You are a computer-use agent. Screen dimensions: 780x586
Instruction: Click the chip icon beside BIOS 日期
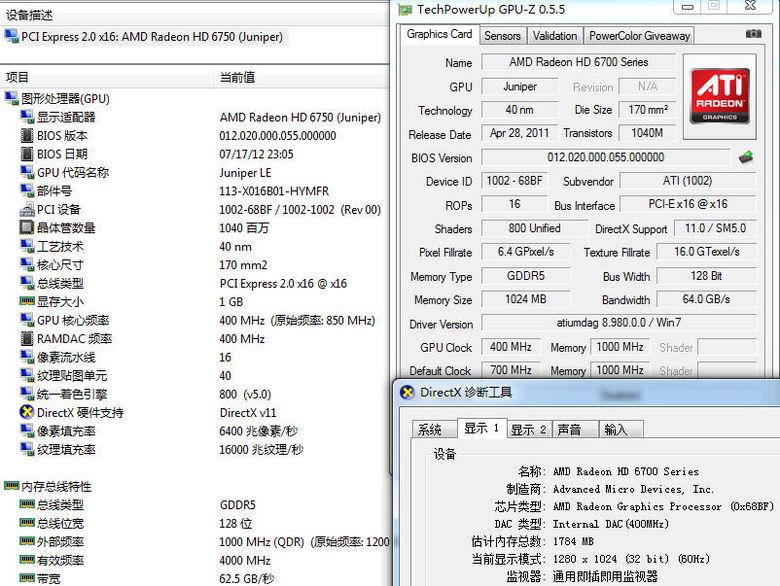pos(27,154)
